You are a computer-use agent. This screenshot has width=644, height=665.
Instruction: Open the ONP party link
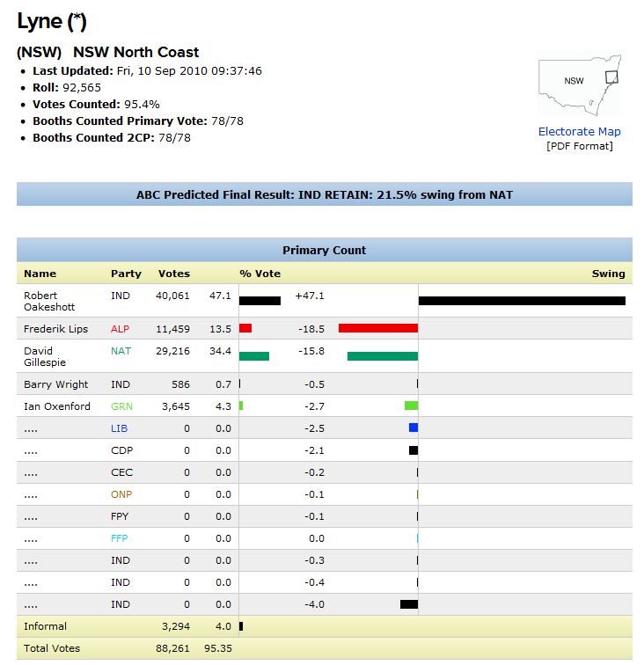click(121, 494)
